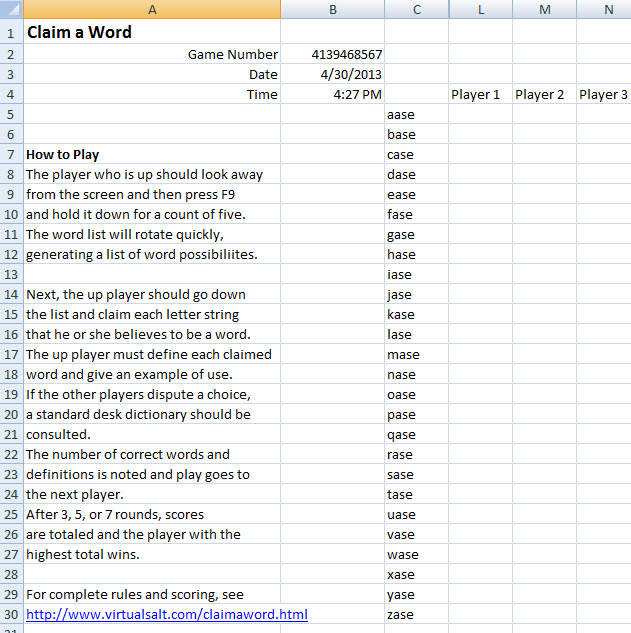Select cell 'and hold it down for a count of five.'
The height and width of the screenshot is (633, 631).
[x=152, y=214]
